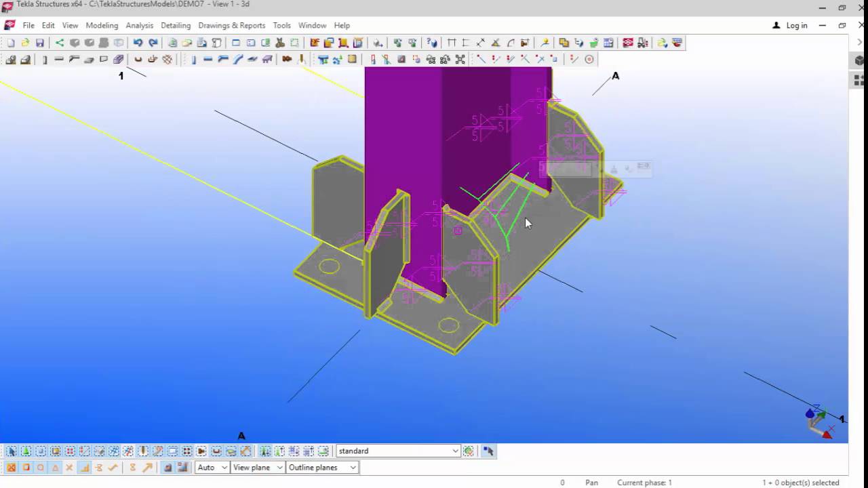This screenshot has width=868, height=488.
Task: Open the Tools menu
Action: pos(281,26)
